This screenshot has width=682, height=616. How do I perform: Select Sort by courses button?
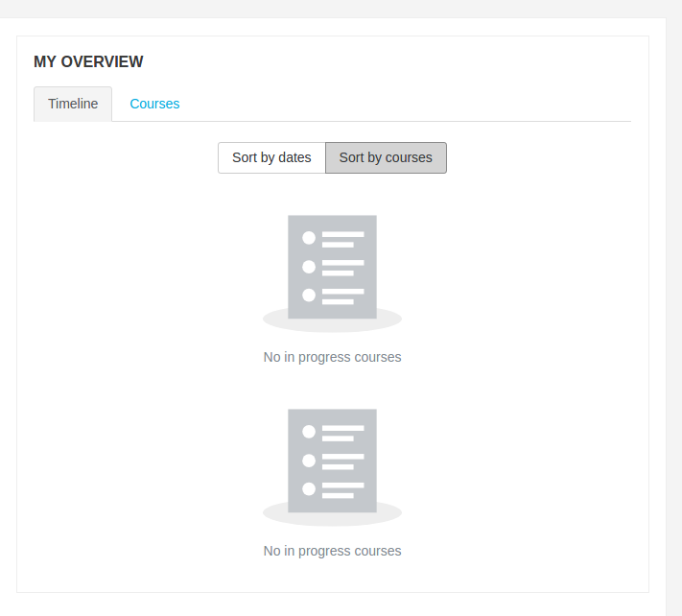(386, 157)
